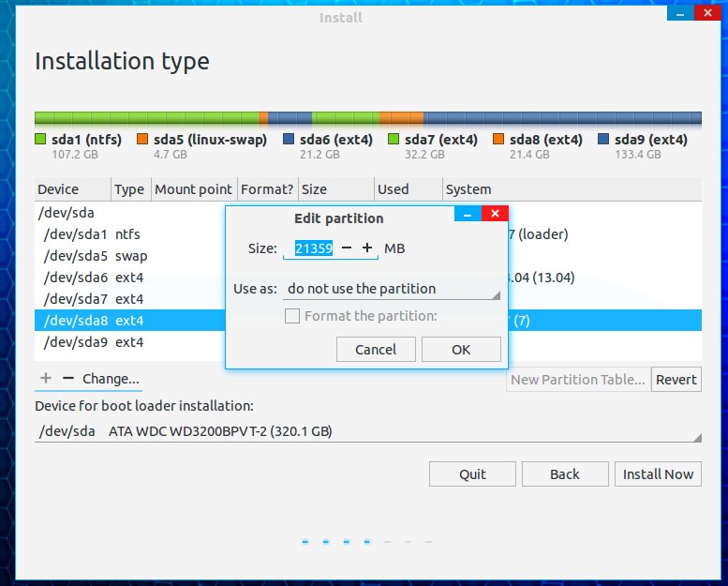Click the Install Now button

pos(658,473)
